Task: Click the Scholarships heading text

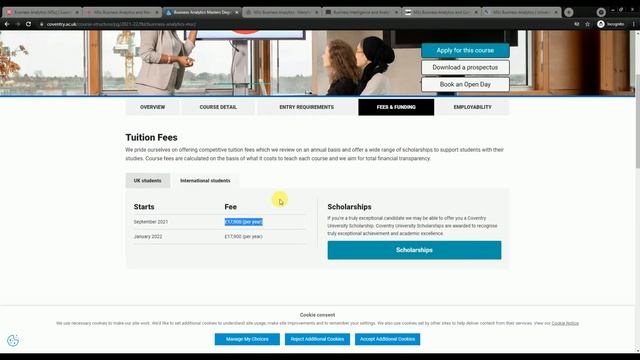Action: (349, 207)
